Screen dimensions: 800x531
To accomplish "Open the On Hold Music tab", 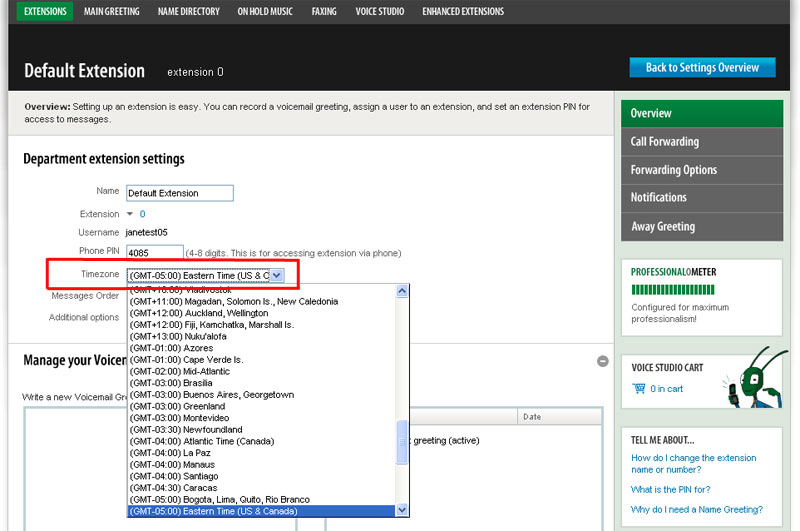I will [x=265, y=11].
